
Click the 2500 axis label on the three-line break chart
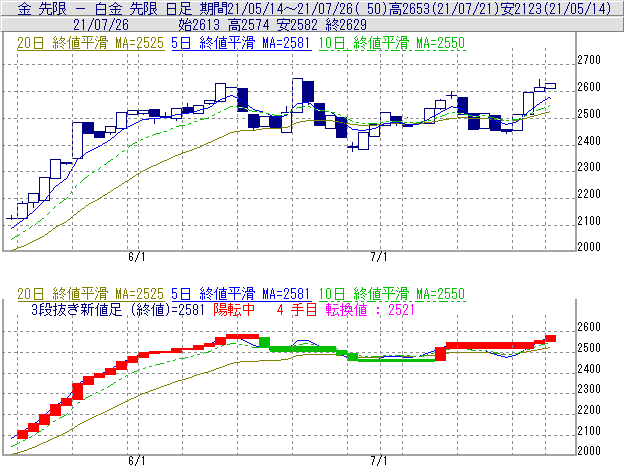pos(589,348)
